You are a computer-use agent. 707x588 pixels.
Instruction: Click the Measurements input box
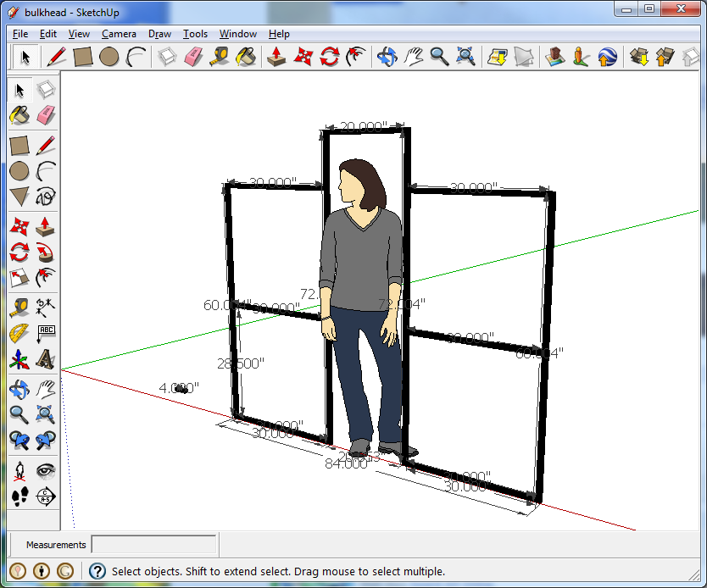click(153, 545)
